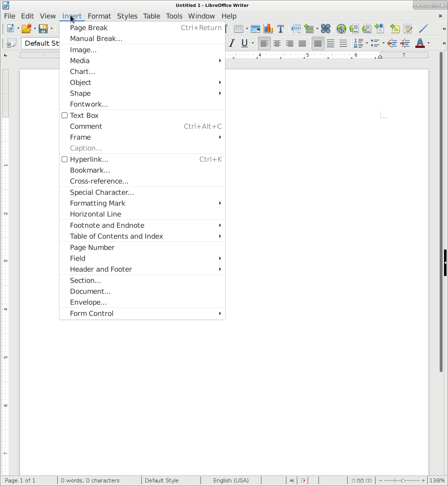The image size is (448, 486).
Task: Click the Insert Chart toolbar icon
Action: click(x=268, y=29)
